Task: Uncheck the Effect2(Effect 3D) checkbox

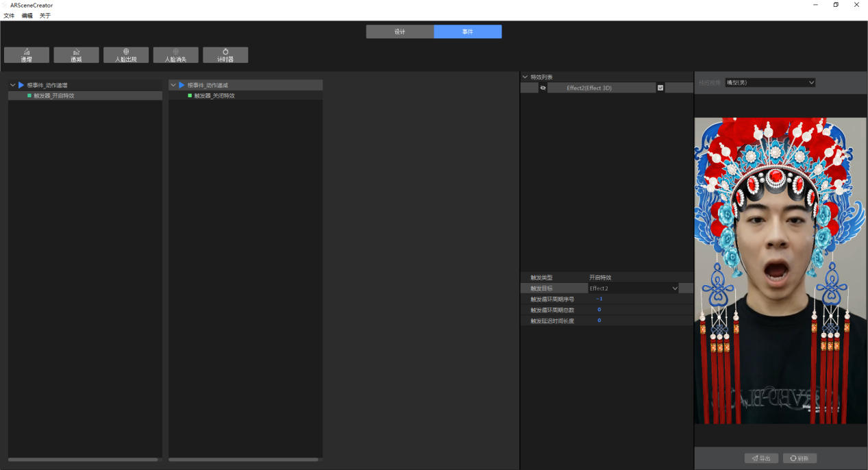Action: pos(660,88)
